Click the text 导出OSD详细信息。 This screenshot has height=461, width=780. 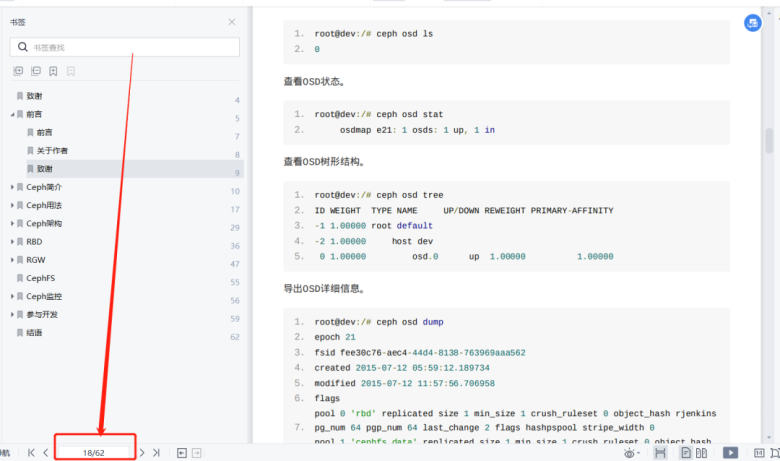pos(325,288)
